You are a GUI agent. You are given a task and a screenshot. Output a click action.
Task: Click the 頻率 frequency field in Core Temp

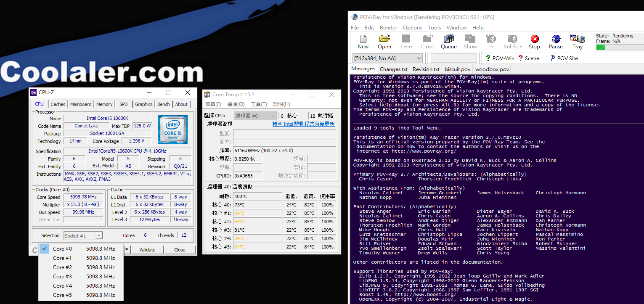(285, 150)
